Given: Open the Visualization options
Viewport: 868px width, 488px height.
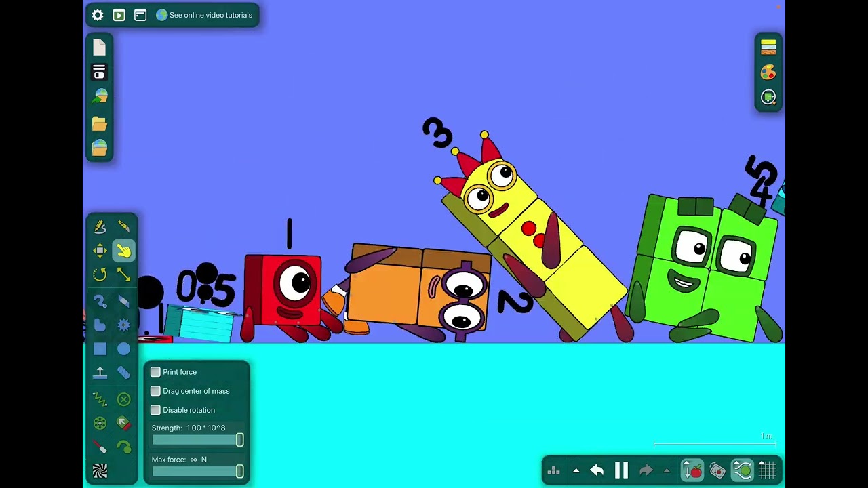Looking at the screenshot, I should [768, 97].
